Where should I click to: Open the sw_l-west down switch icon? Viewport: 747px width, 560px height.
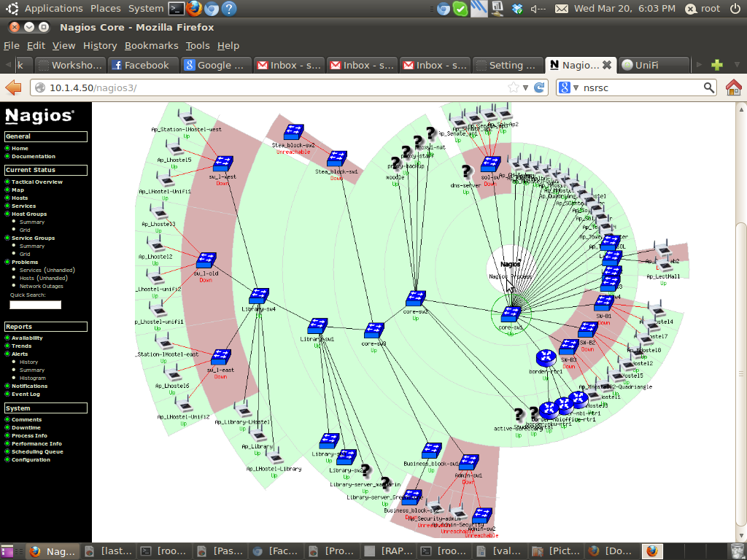click(222, 163)
